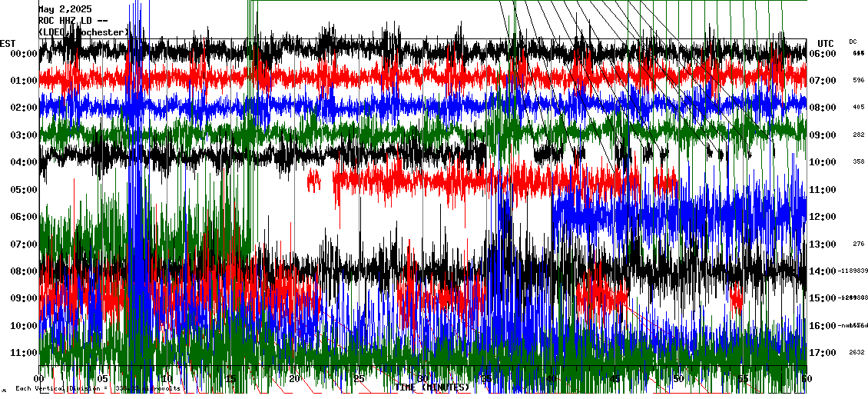Click the DC value 2632

856,353
